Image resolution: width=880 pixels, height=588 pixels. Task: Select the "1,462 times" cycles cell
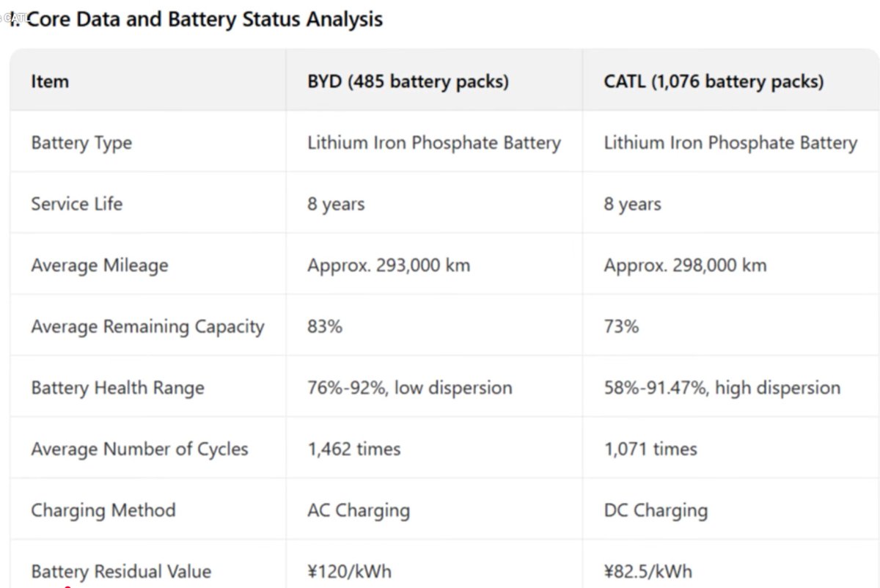pos(353,449)
